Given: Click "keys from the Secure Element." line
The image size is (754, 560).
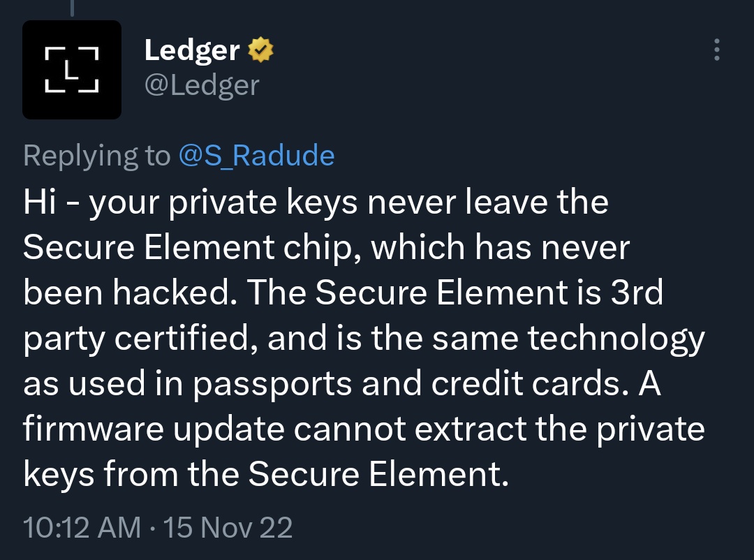Looking at the screenshot, I should (263, 476).
